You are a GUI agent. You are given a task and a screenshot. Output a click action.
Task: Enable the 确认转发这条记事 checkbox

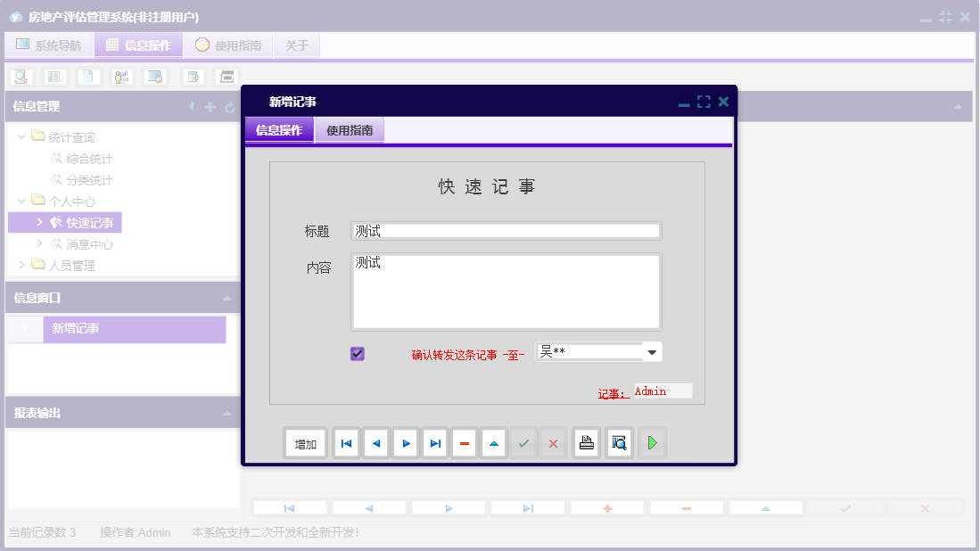coord(357,353)
